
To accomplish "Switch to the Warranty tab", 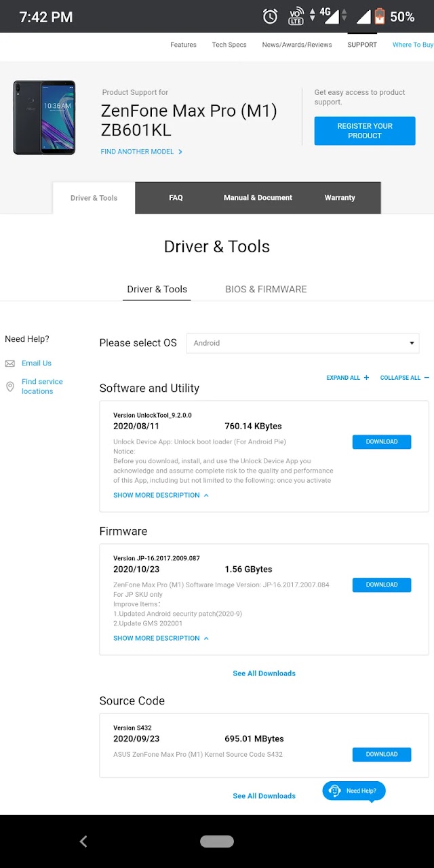I will (340, 198).
